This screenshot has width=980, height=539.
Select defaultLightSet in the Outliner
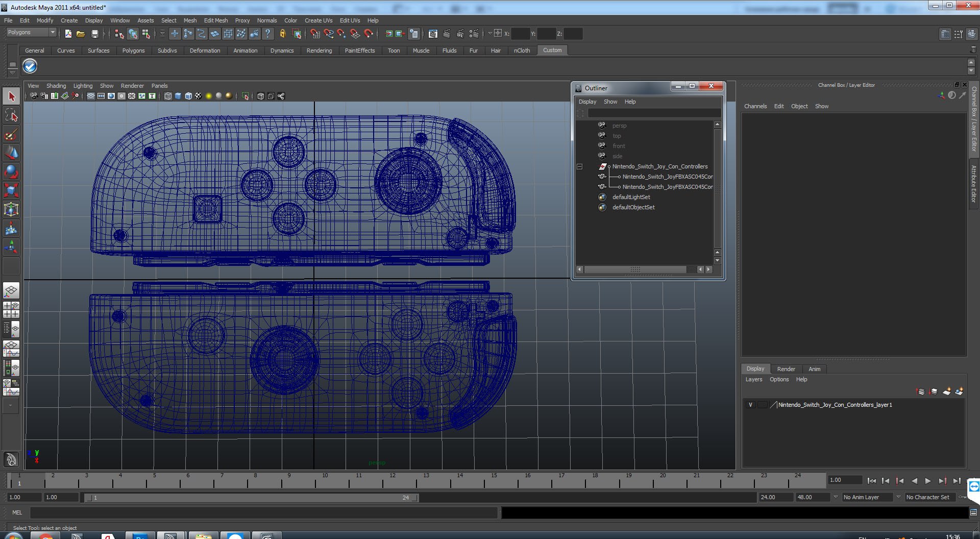pos(631,197)
